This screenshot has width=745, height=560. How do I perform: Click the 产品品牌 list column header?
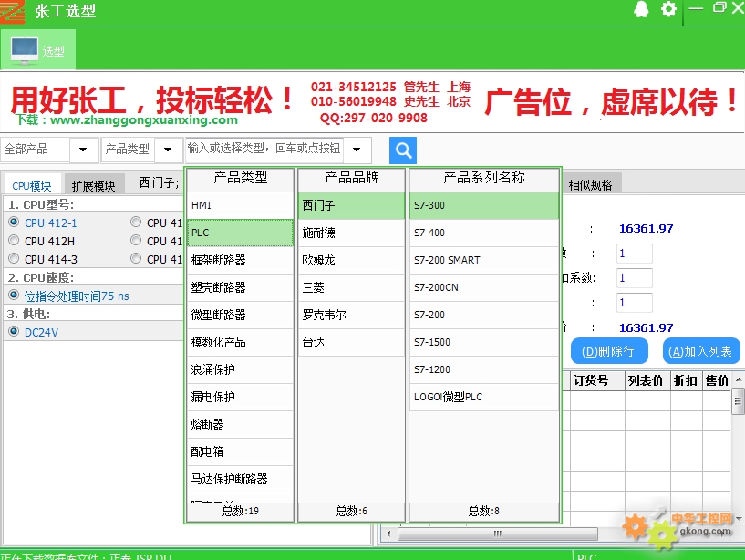(351, 178)
